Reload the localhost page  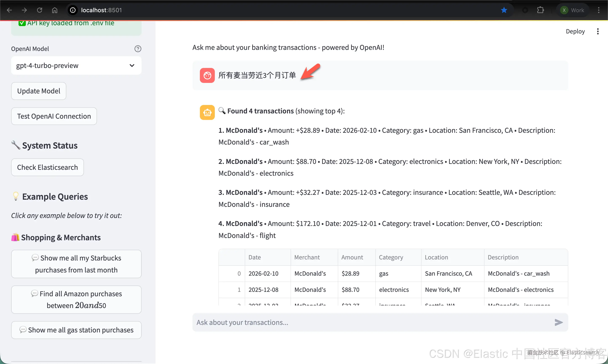pos(40,10)
